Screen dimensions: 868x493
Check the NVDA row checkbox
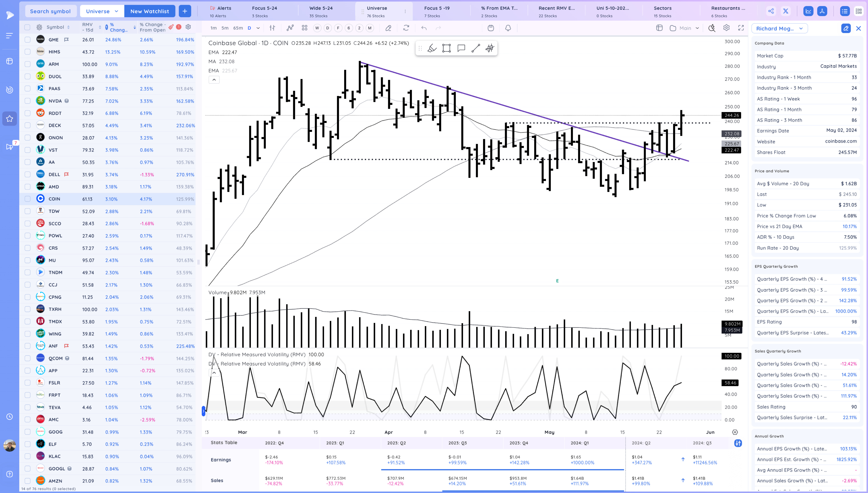pos(27,101)
